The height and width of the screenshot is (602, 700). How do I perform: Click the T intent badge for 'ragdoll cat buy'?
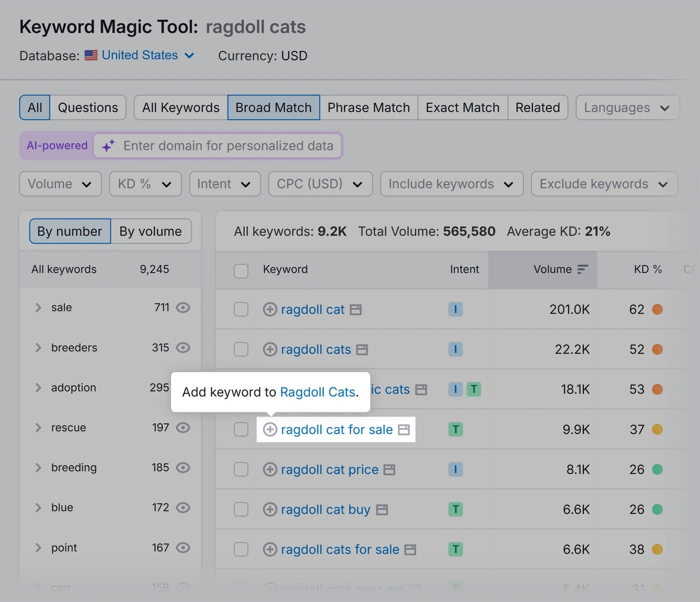pos(456,510)
